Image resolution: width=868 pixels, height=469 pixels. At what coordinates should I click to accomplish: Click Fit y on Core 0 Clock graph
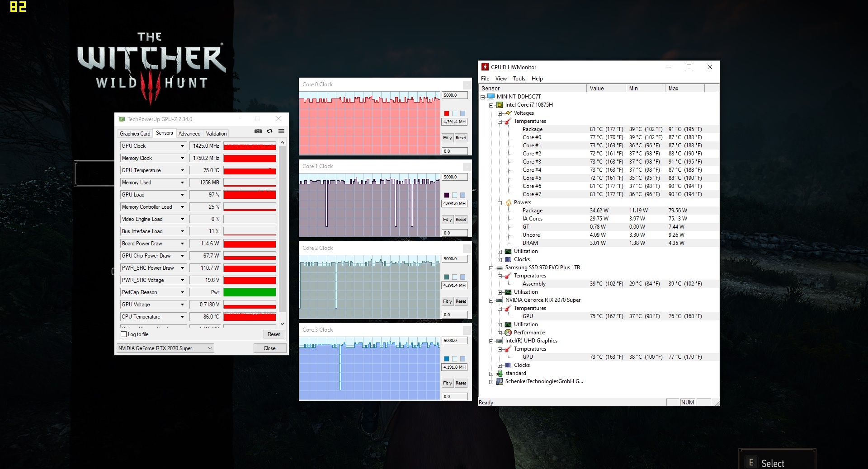[x=448, y=138]
